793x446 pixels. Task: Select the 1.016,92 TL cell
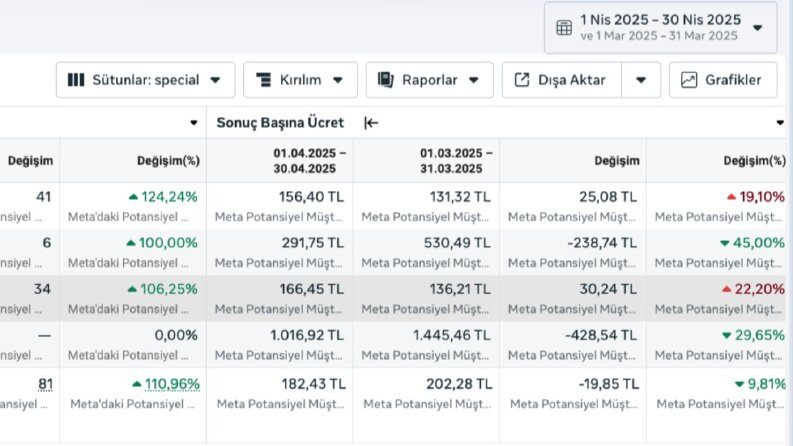pos(280,345)
